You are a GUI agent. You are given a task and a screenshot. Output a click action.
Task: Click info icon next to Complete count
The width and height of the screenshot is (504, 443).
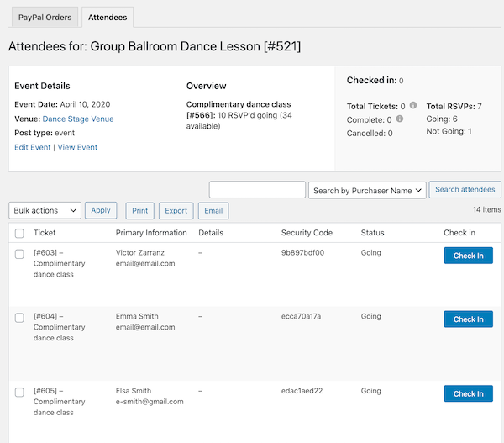point(399,119)
